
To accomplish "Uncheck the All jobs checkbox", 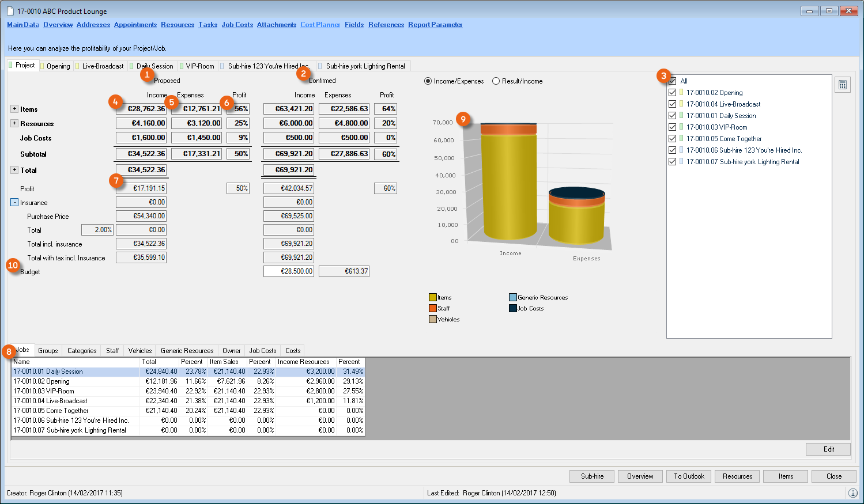I will [x=672, y=81].
